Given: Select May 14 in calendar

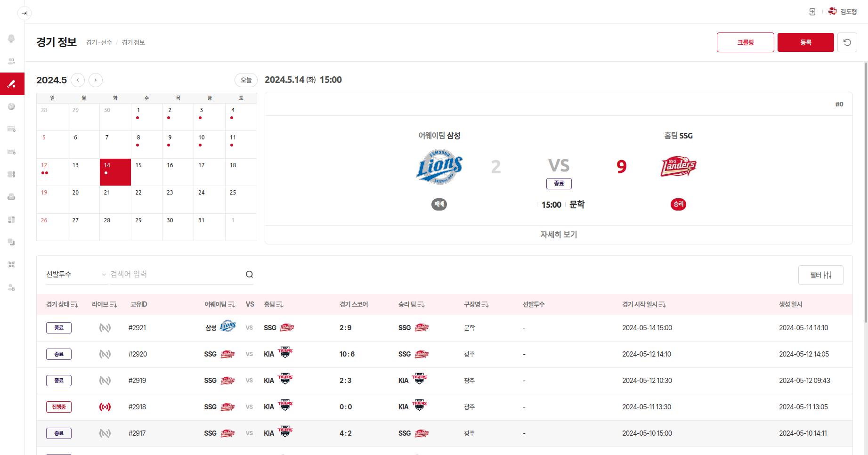Looking at the screenshot, I should (115, 172).
